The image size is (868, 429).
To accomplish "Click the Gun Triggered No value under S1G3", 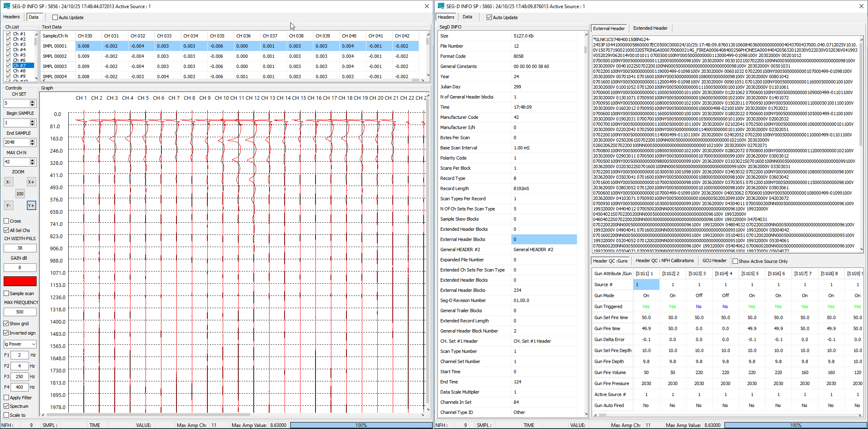I will (698, 306).
